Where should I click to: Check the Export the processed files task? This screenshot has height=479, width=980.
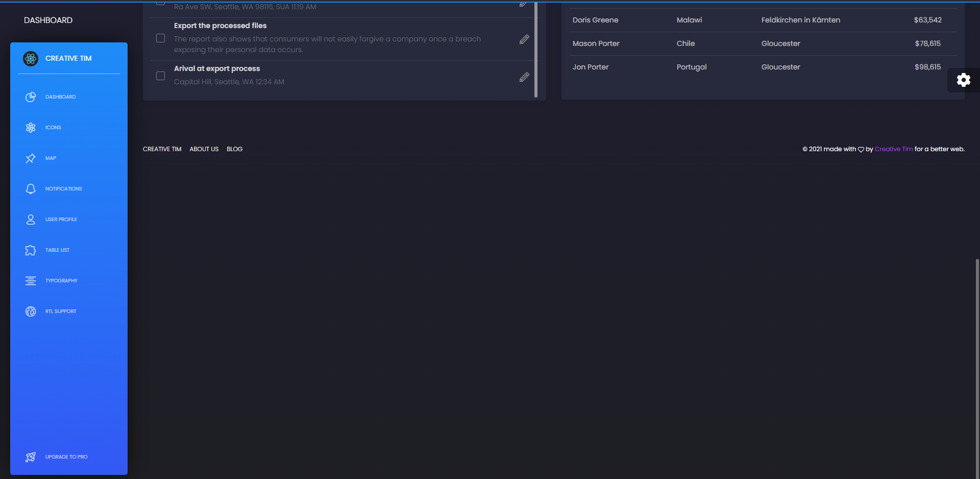tap(160, 38)
